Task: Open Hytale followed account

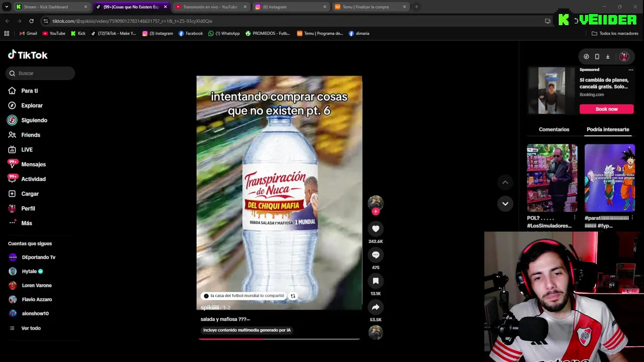Action: (x=26, y=271)
